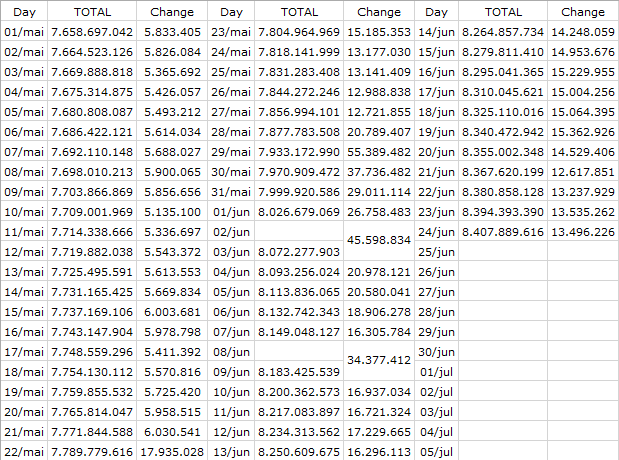Click change value 5.365.692
619x460 pixels.
click(172, 72)
